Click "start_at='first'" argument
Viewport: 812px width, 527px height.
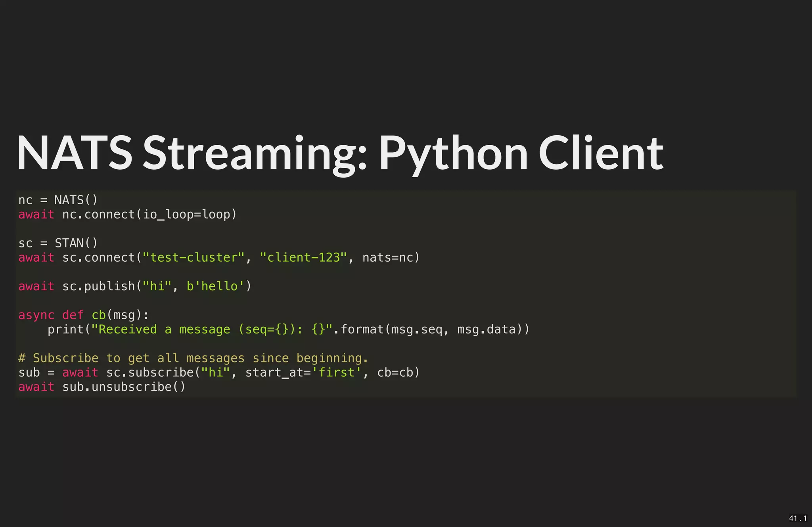pos(303,373)
